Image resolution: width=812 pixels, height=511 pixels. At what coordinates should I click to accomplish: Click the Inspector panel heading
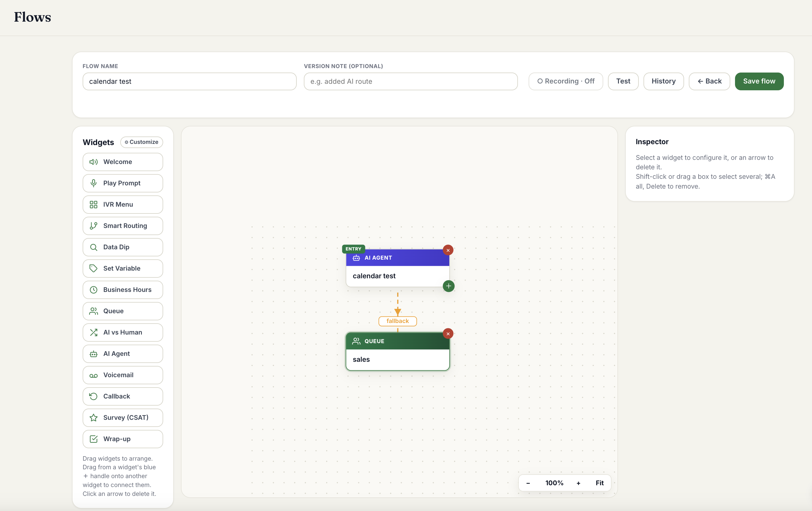coord(652,142)
